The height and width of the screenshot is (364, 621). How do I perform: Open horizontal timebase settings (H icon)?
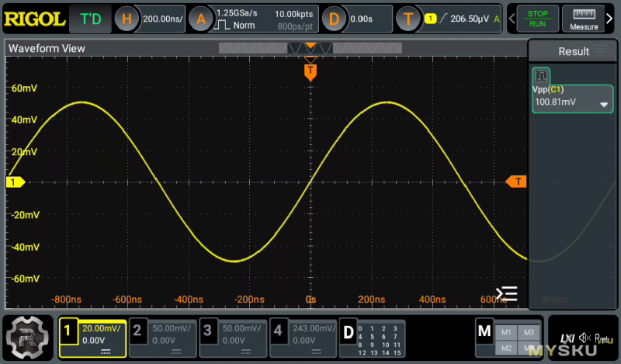(128, 19)
